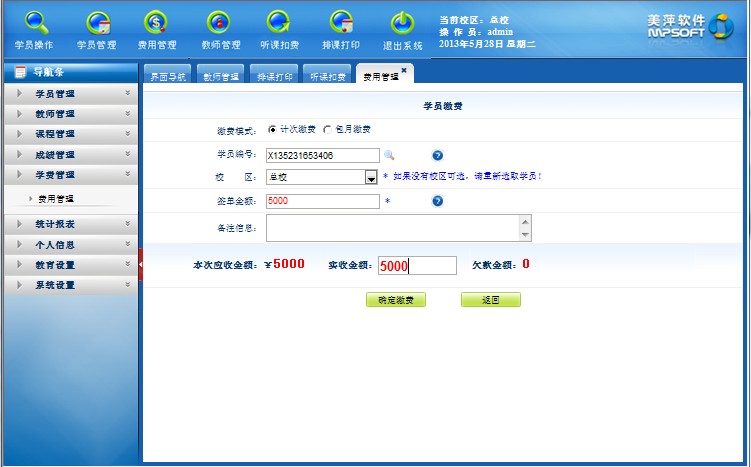The height and width of the screenshot is (467, 751).
Task: Open the 校区 dropdown list
Action: 371,177
